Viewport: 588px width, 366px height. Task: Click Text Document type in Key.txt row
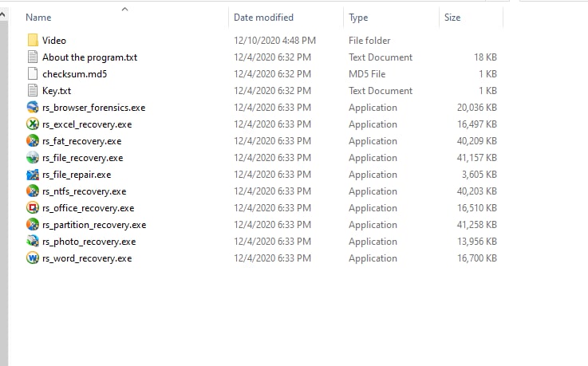[381, 91]
